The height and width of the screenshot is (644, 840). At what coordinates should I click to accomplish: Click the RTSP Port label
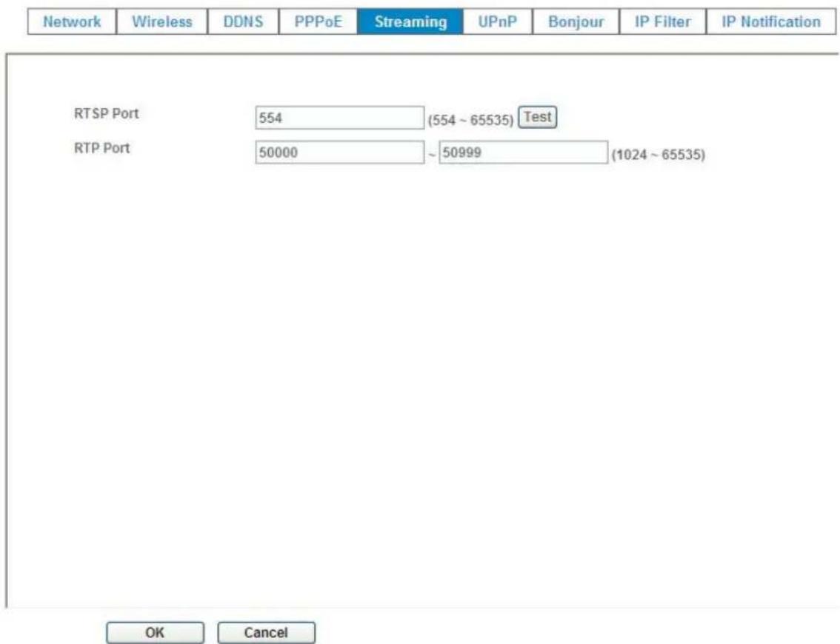(106, 113)
